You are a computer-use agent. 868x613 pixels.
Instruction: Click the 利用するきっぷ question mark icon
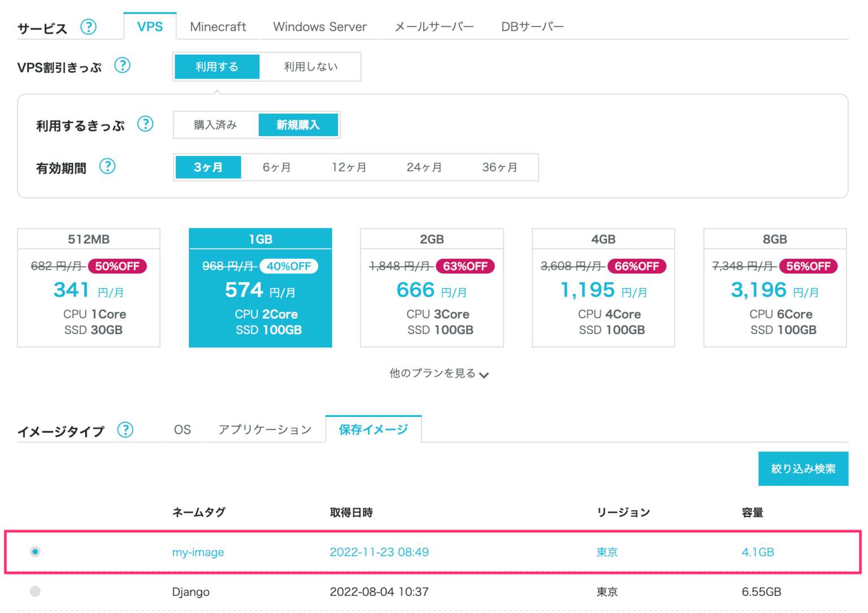point(146,124)
